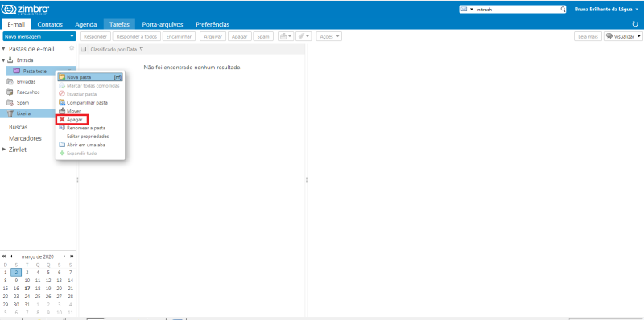This screenshot has width=644, height=320.
Task: Open the Spam folder in sidebar
Action: (23, 103)
